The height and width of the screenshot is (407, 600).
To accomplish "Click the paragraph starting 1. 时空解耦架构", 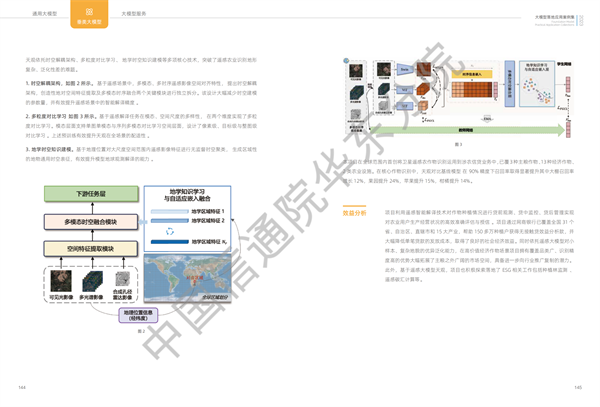I will pyautogui.click(x=141, y=93).
